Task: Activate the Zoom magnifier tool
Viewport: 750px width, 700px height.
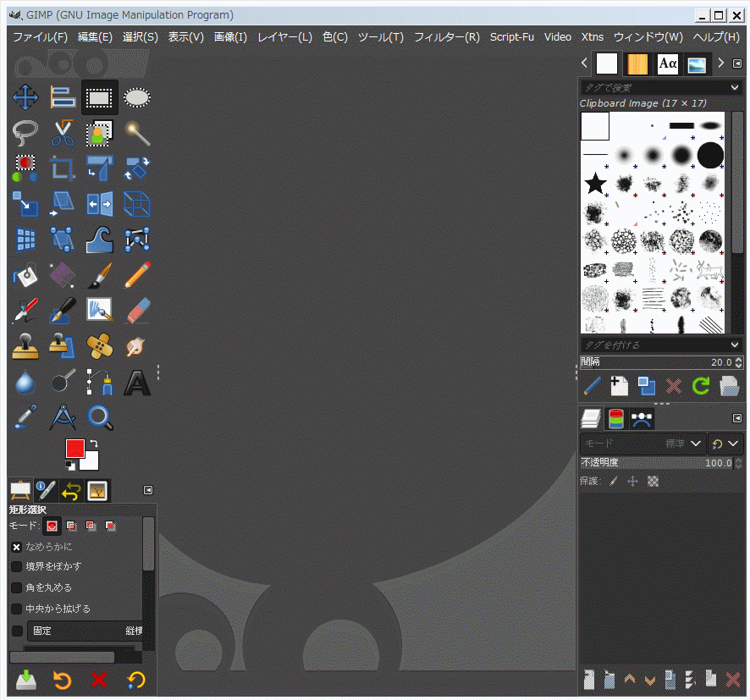Action: [100, 417]
